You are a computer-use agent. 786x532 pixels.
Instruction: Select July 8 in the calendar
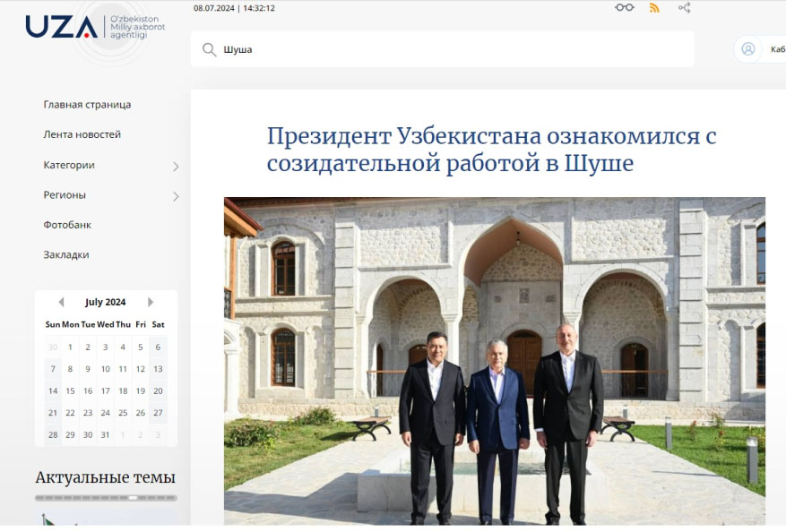tap(70, 369)
